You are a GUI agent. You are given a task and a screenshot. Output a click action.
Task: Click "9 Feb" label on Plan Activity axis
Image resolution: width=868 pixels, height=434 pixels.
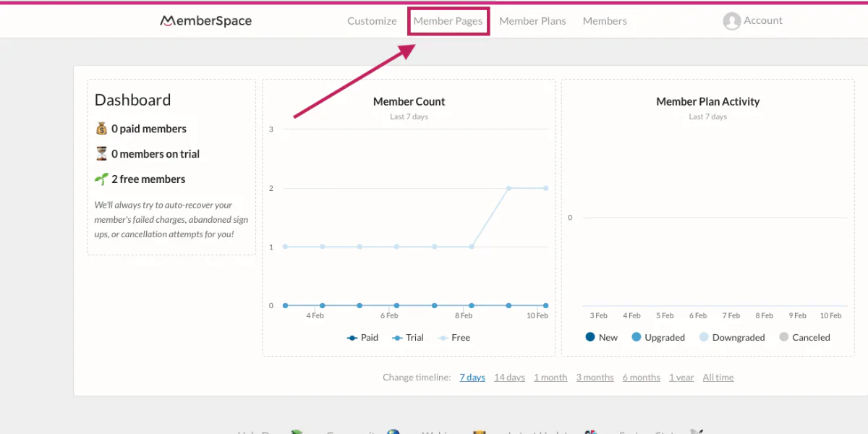tap(797, 315)
